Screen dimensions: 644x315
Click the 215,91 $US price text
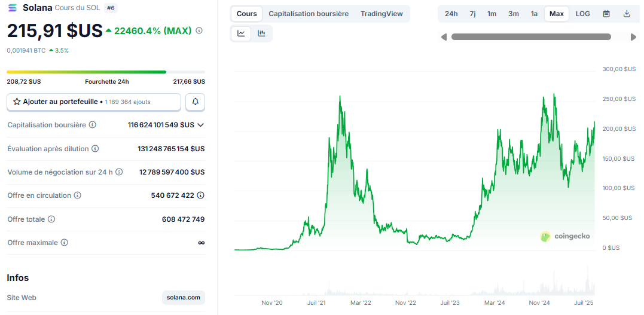(54, 31)
